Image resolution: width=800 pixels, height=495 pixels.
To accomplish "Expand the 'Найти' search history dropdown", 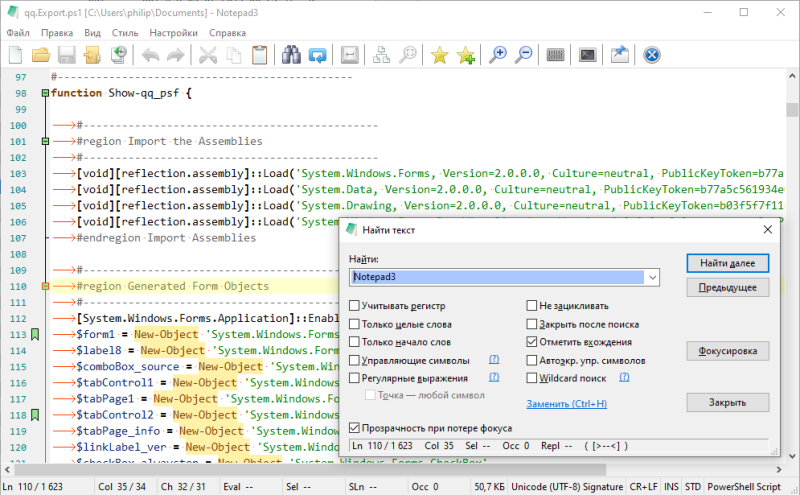I will coord(653,277).
